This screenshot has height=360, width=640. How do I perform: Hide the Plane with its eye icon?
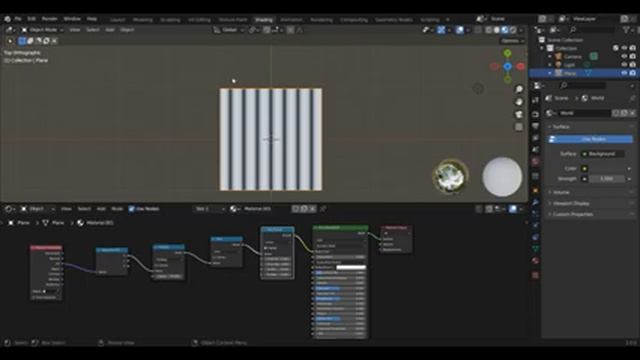click(624, 73)
